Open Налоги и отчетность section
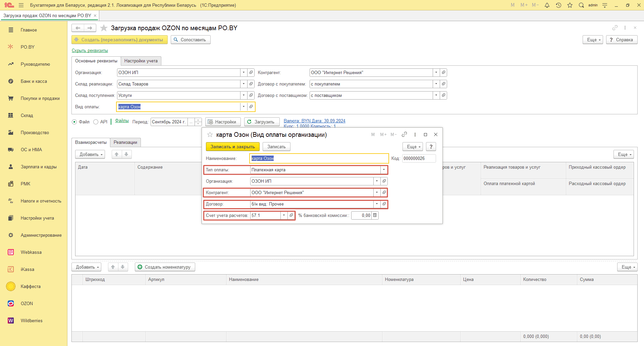644x346 pixels. point(41,201)
